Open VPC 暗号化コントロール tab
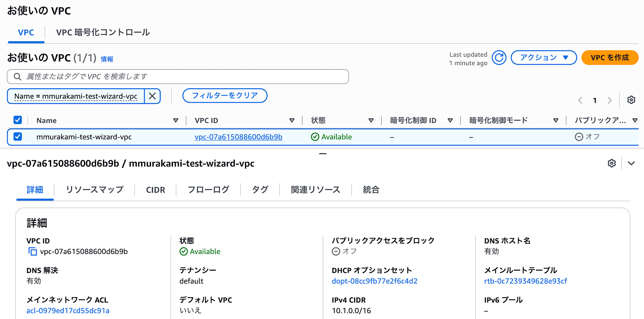This screenshot has width=644, height=319. [103, 33]
